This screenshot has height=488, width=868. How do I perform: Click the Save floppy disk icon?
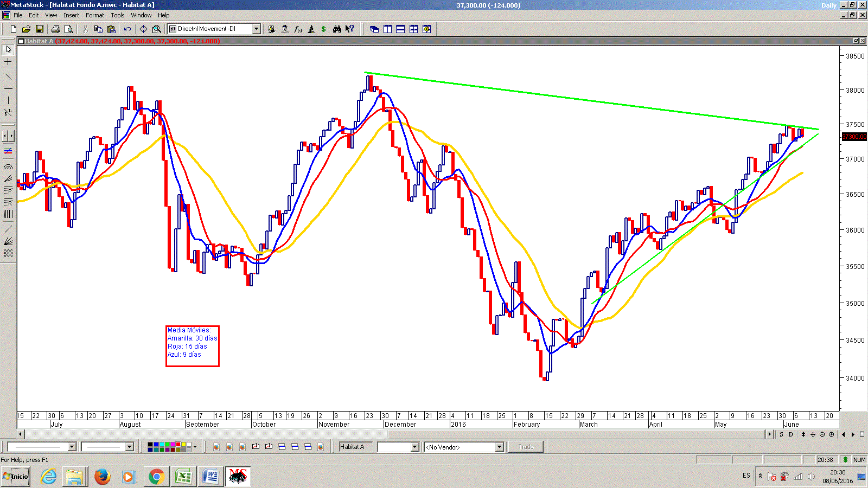coord(39,29)
